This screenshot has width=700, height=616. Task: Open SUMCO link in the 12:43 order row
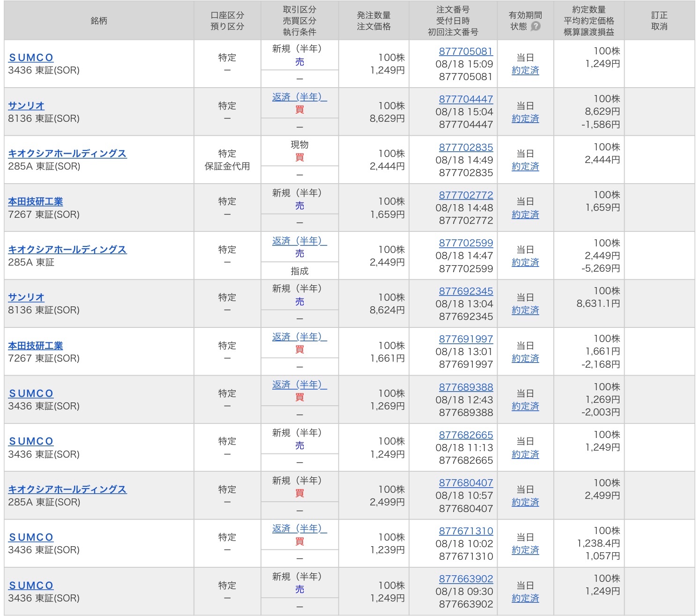pyautogui.click(x=31, y=393)
